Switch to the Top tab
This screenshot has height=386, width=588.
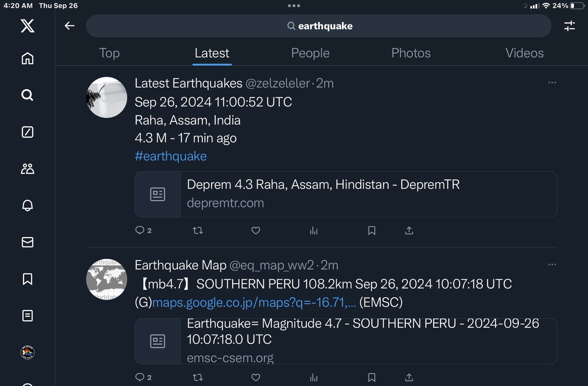tap(109, 53)
